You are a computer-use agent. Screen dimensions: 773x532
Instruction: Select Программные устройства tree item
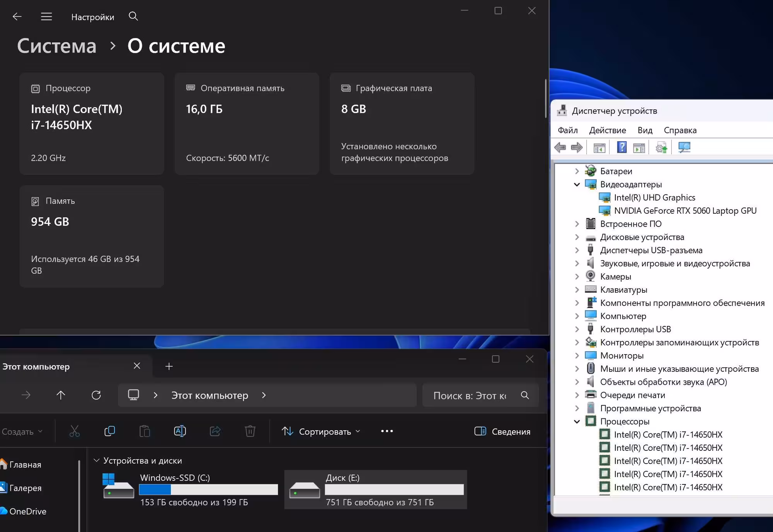tap(650, 408)
